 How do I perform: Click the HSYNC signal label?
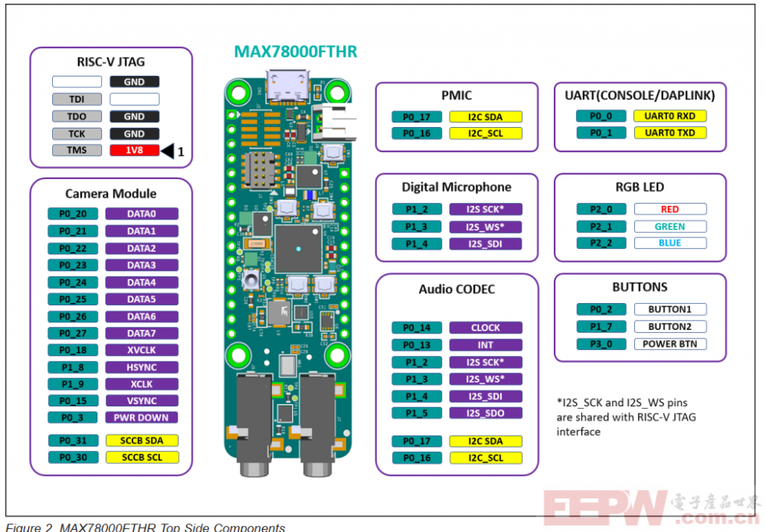tap(142, 367)
